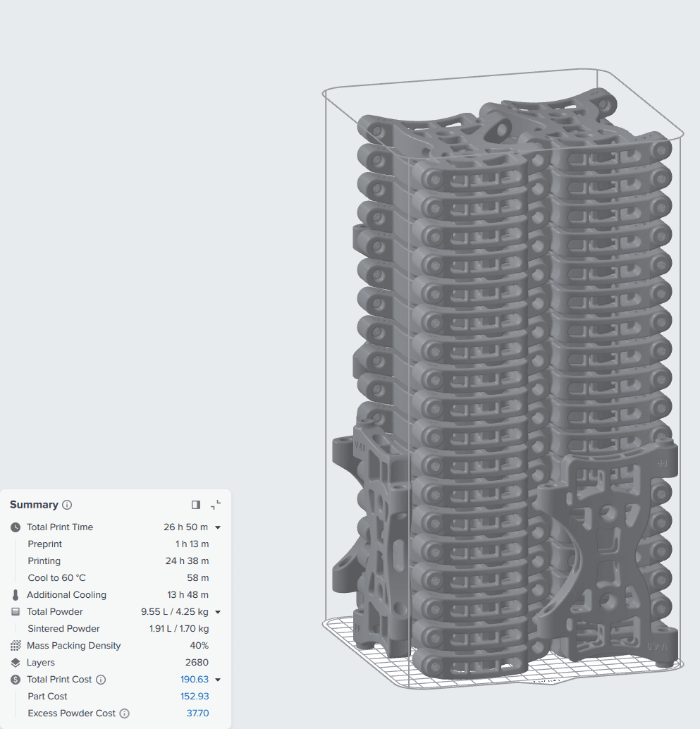Select the Total Print Time label

pos(60,527)
